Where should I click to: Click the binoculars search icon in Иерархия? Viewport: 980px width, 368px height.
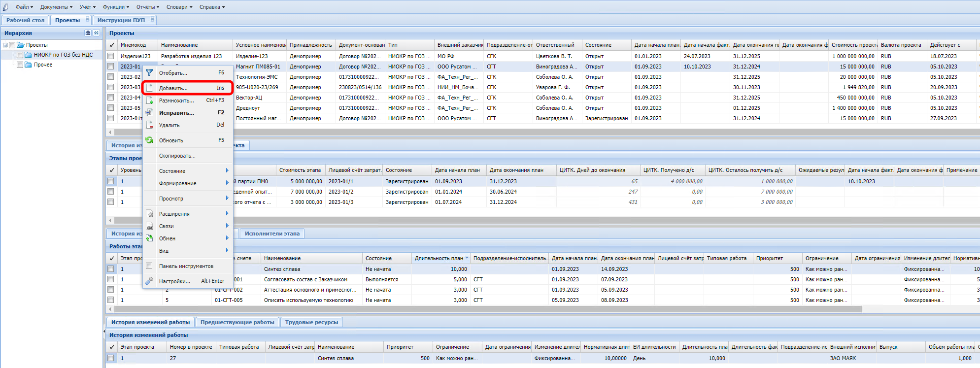[x=88, y=33]
